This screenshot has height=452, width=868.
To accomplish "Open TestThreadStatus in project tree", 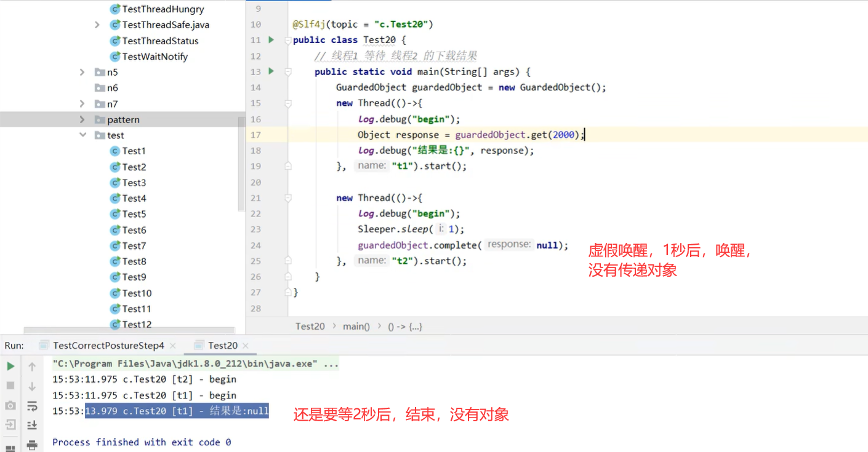I will [x=160, y=41].
